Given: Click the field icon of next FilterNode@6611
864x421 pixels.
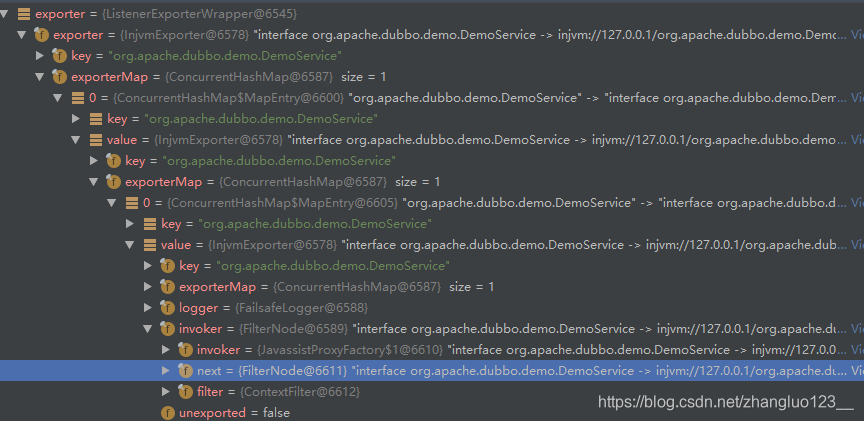Looking at the screenshot, I should (186, 371).
